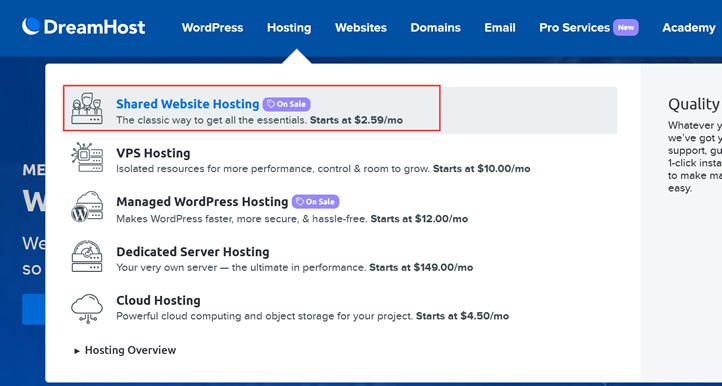Click "Starts at $4.50/mo" text
This screenshot has width=722, height=386.
click(x=462, y=316)
